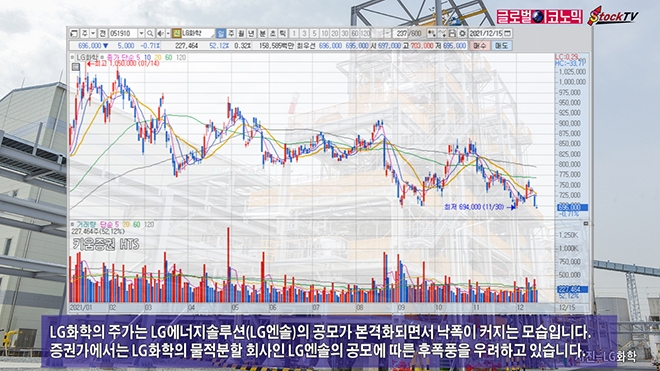The width and height of the screenshot is (660, 371).
Task: Click the 20 moving average color label
Action: click(158, 57)
